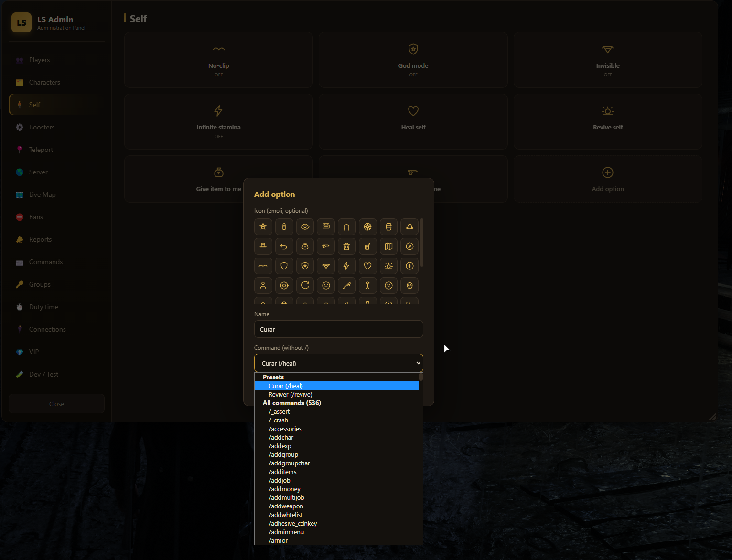The width and height of the screenshot is (732, 560).
Task: Select the horseshoe icon in the icon picker
Action: pyautogui.click(x=347, y=226)
